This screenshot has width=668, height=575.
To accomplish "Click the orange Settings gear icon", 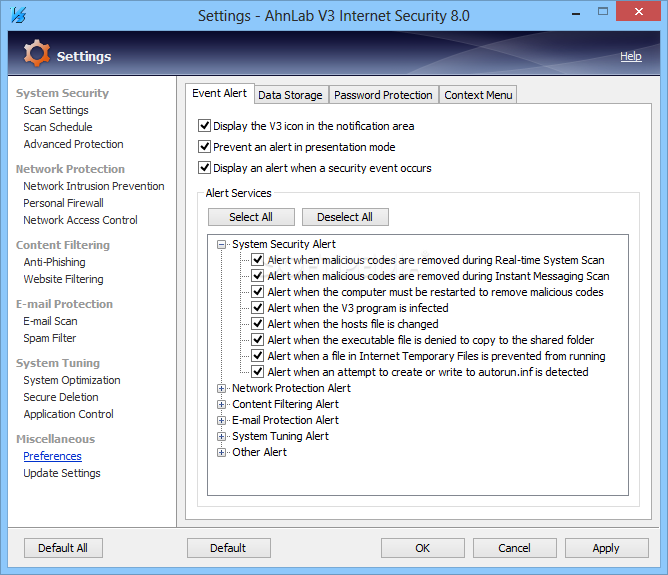I will point(36,53).
